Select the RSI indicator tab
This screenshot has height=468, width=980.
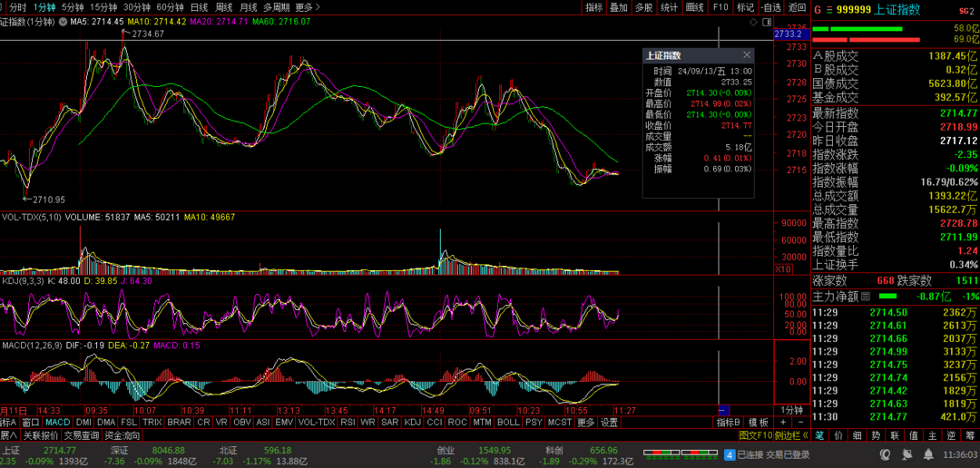tap(348, 423)
